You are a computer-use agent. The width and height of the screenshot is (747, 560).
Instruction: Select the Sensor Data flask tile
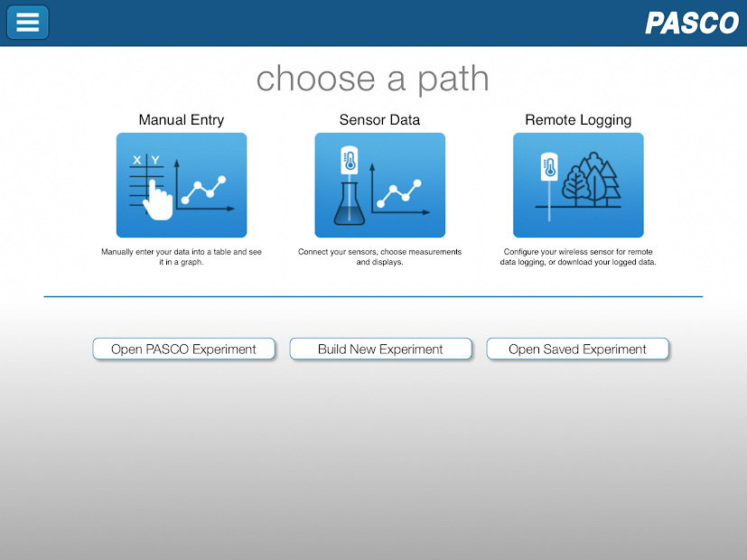(379, 185)
